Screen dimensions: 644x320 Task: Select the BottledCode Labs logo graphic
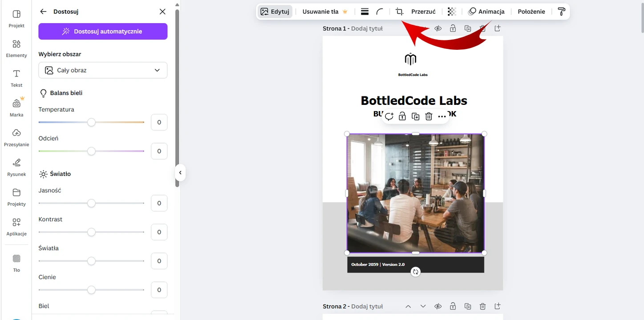pyautogui.click(x=410, y=59)
